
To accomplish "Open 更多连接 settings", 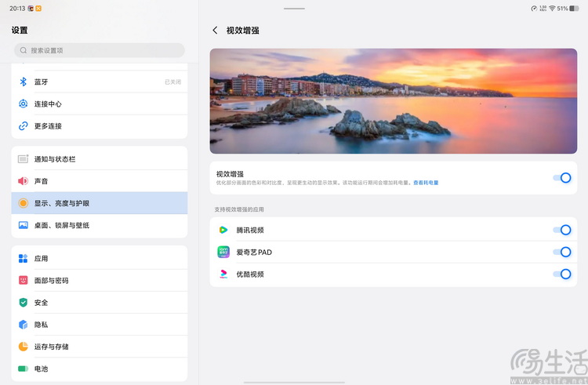I will click(100, 126).
